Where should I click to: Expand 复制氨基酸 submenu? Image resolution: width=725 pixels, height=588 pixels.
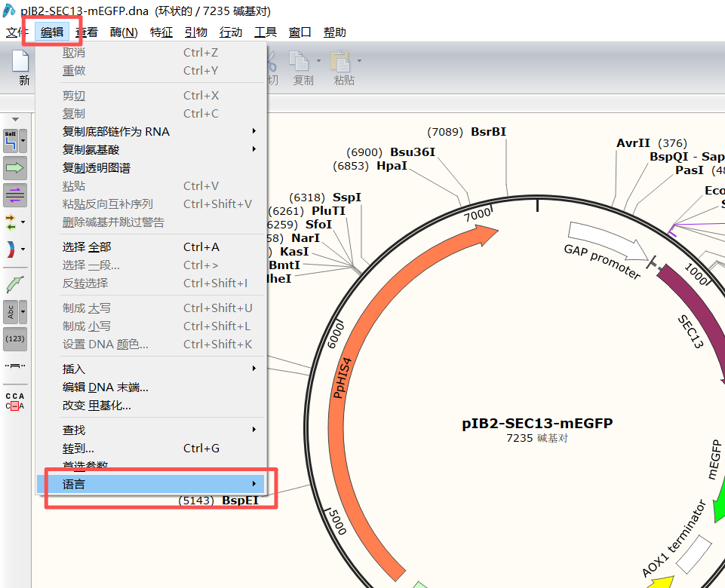point(151,150)
